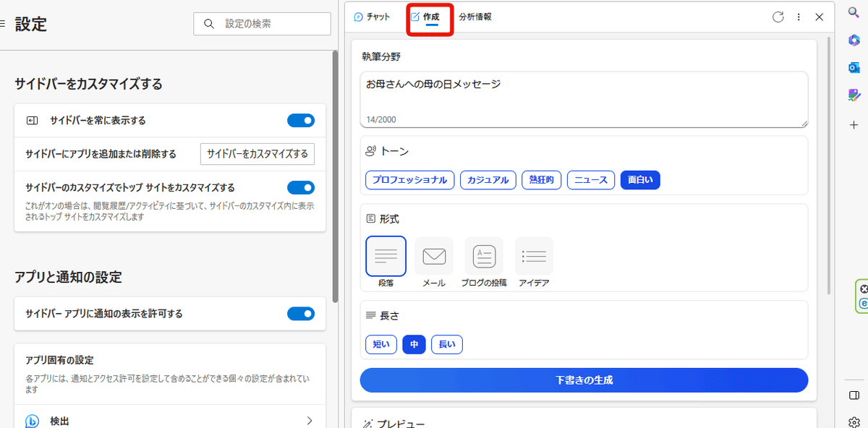Open the Microsoft 365 sidebar icon
Screen dimensions: 868x428
click(854, 40)
